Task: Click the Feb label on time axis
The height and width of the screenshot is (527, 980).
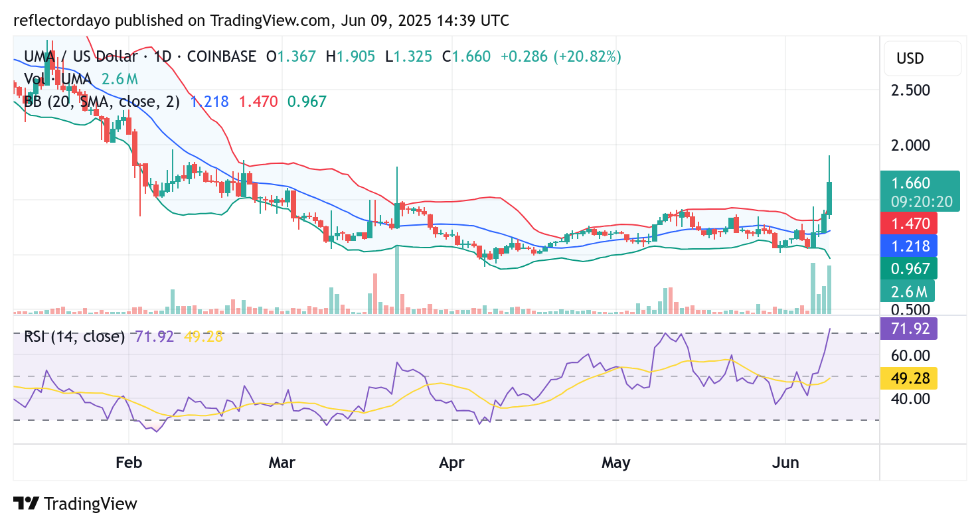Action: (129, 463)
